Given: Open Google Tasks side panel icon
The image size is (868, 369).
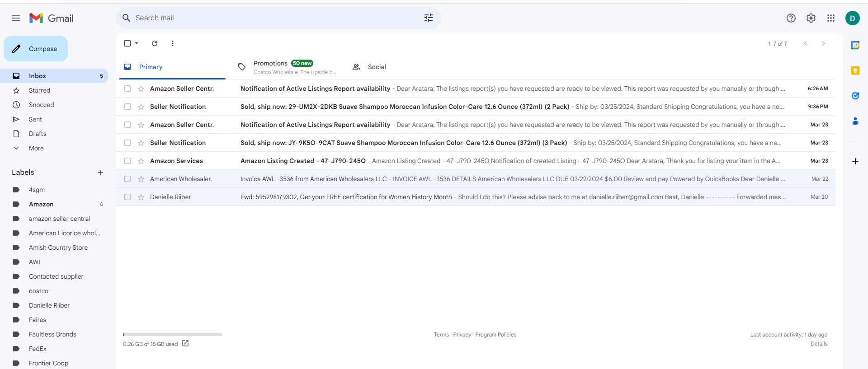Looking at the screenshot, I should click(855, 96).
